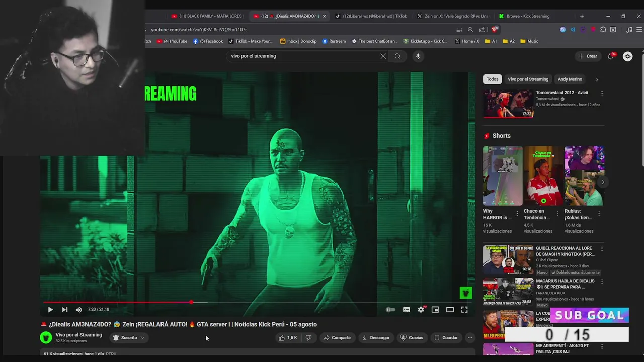Viewport: 644px width, 362px height.
Task: Open Vivo por el Streaming channel avatar
Action: tap(46, 338)
